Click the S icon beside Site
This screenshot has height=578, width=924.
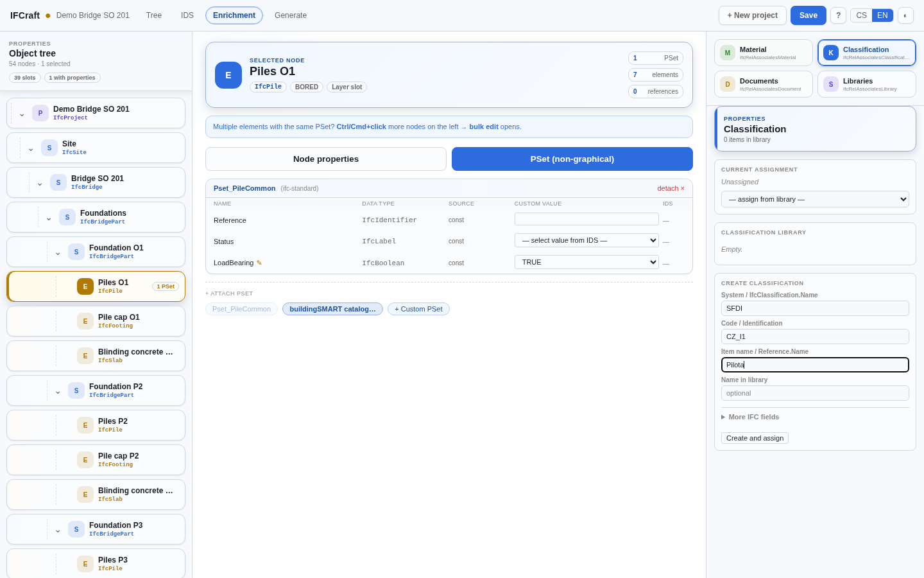49,148
